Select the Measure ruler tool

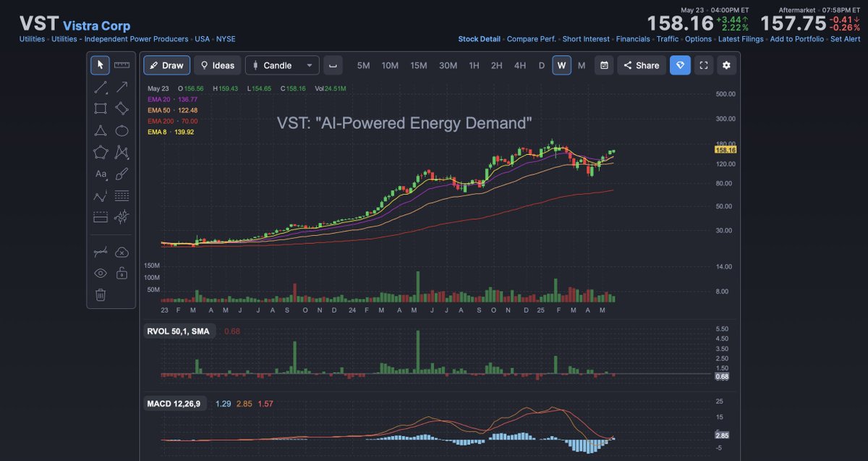[121, 64]
